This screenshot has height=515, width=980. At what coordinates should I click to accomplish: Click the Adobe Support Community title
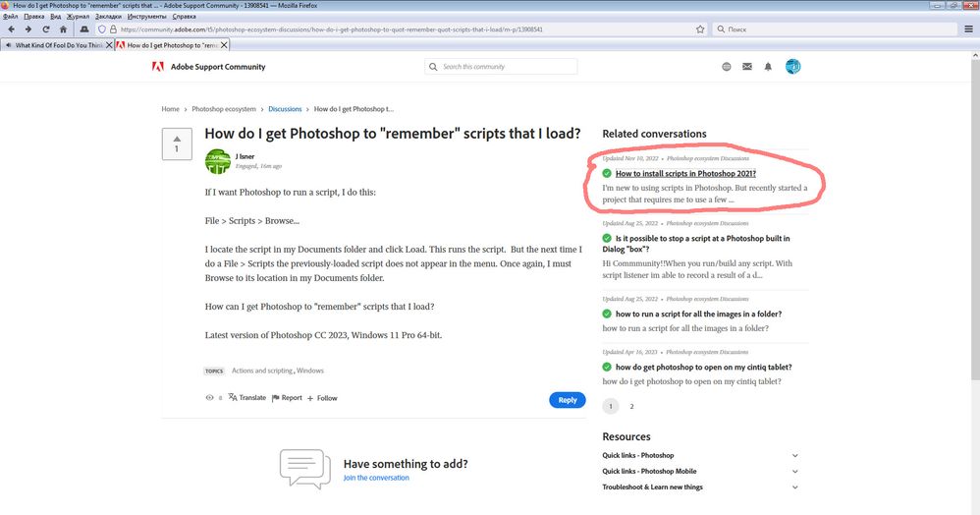pyautogui.click(x=218, y=67)
